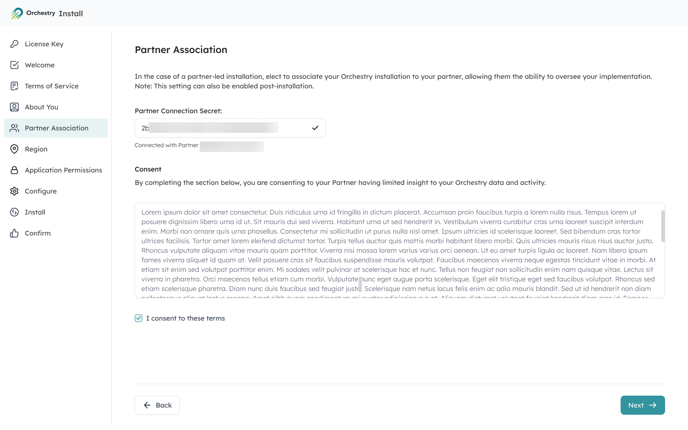688x430 pixels.
Task: Click the Application Permissions lock icon
Action: click(14, 170)
